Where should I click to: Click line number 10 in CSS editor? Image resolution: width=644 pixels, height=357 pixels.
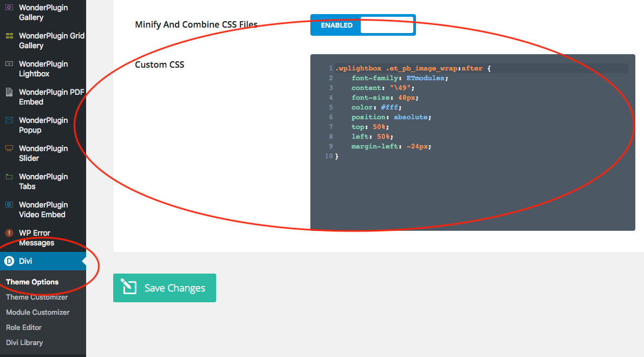click(x=328, y=156)
